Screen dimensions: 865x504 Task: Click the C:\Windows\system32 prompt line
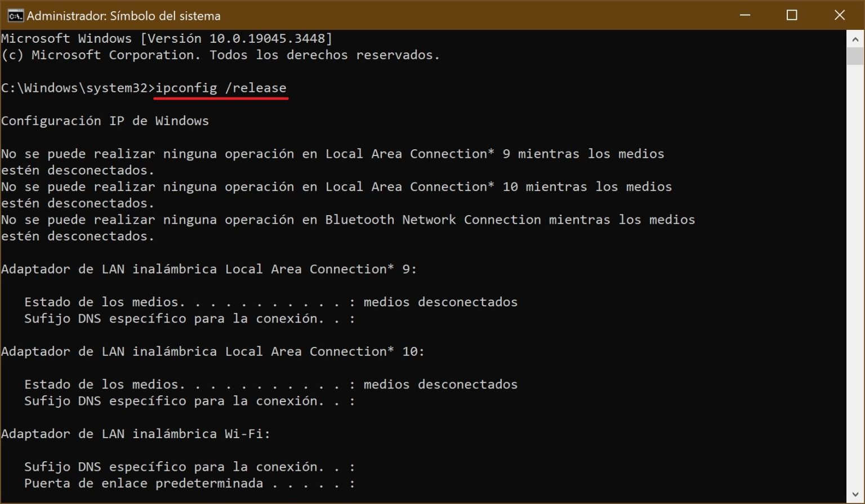pos(76,88)
